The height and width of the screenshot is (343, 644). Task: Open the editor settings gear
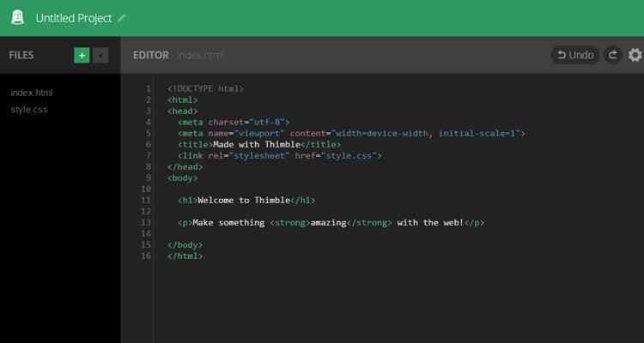635,55
